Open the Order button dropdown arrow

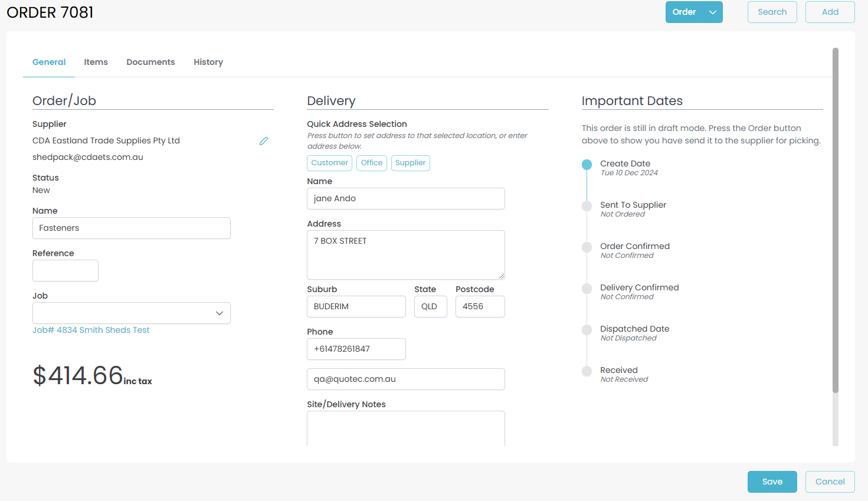click(713, 12)
